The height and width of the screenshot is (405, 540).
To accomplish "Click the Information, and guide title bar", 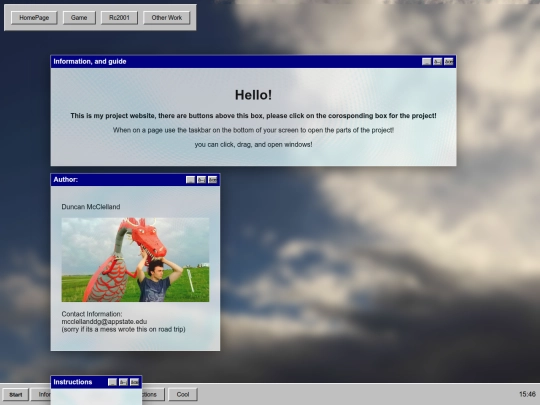I will point(253,62).
